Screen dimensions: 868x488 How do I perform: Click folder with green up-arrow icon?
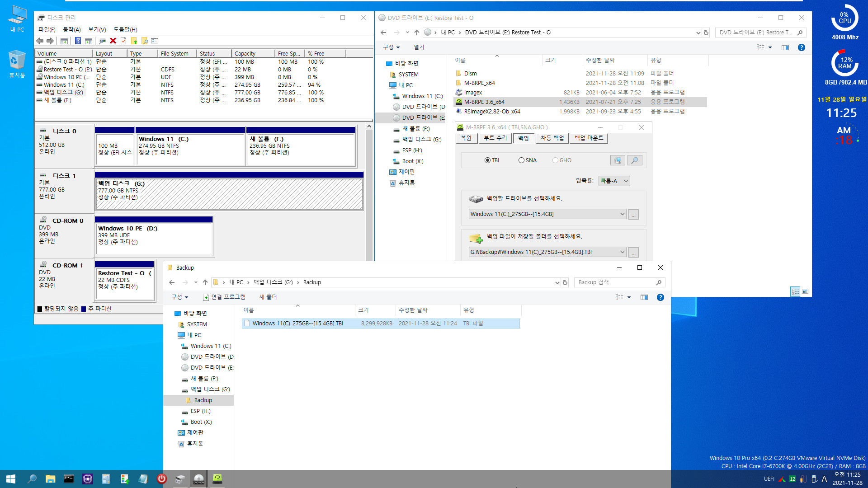pyautogui.click(x=134, y=41)
